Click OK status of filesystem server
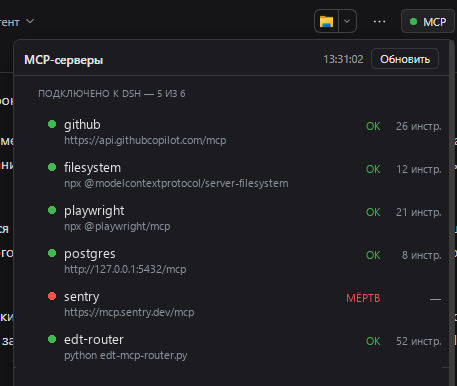The image size is (457, 386). pyautogui.click(x=373, y=169)
